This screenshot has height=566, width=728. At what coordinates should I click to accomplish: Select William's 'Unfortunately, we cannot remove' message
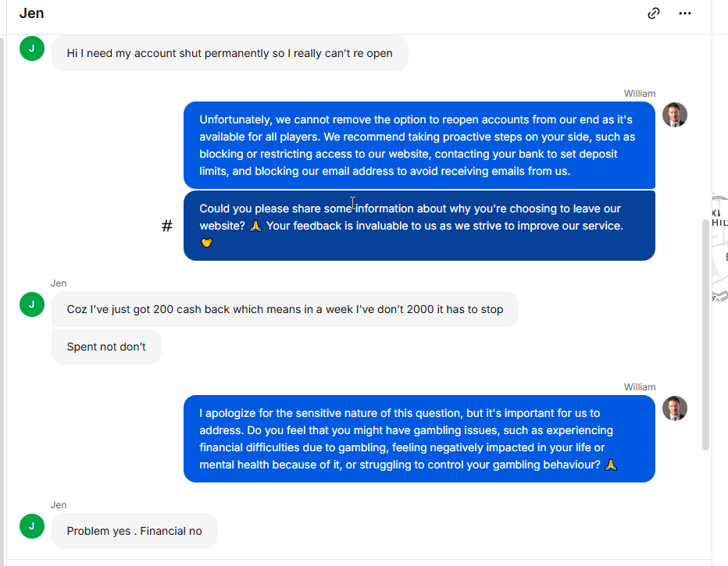(x=419, y=145)
